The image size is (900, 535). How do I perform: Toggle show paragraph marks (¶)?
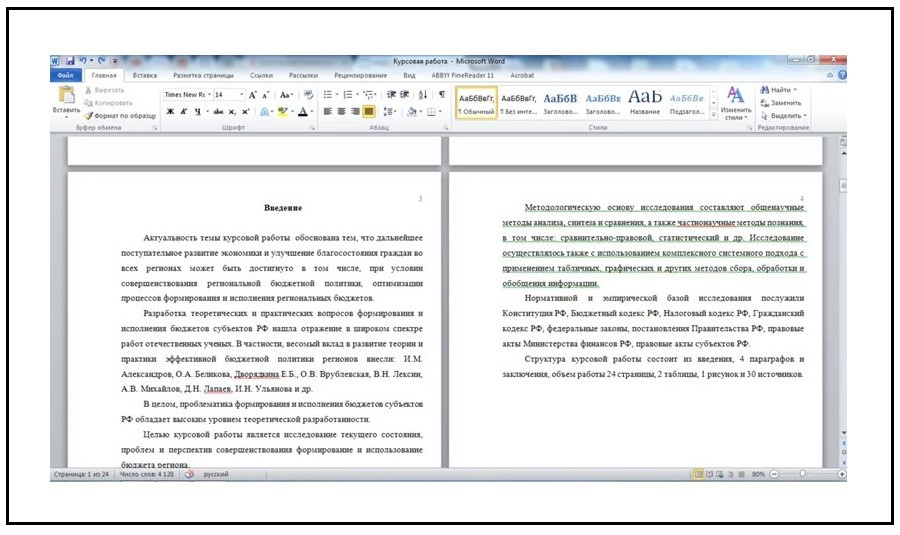pyautogui.click(x=441, y=95)
